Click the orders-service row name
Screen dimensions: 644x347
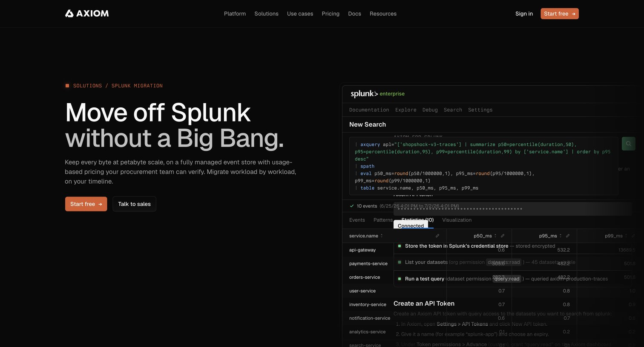pyautogui.click(x=365, y=277)
